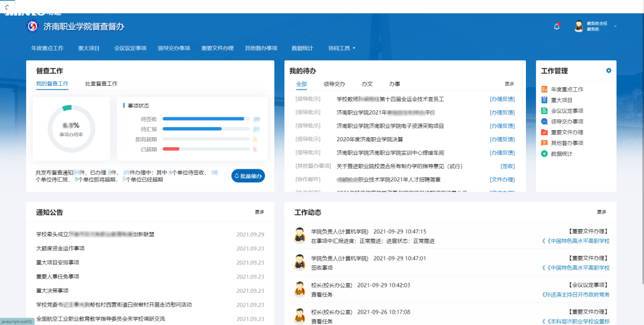
Task: Click the 重要文件办理 icon in 工作管理
Action: (544, 132)
